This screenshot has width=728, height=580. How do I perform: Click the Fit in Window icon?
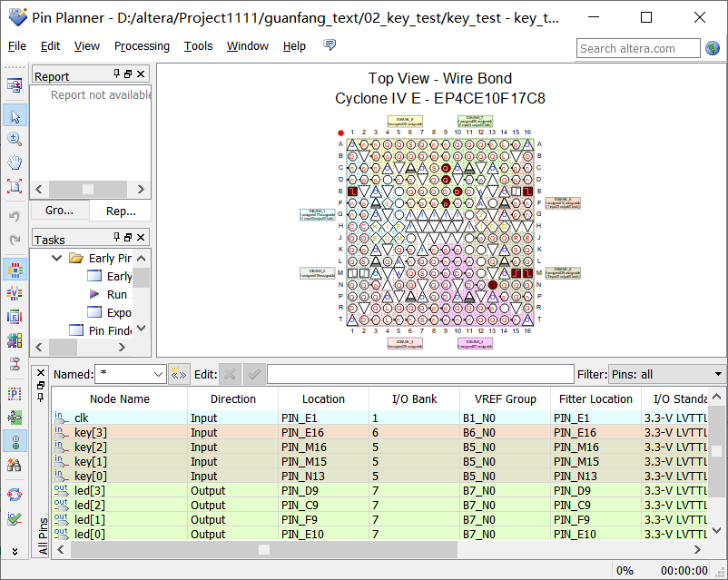pyautogui.click(x=15, y=186)
